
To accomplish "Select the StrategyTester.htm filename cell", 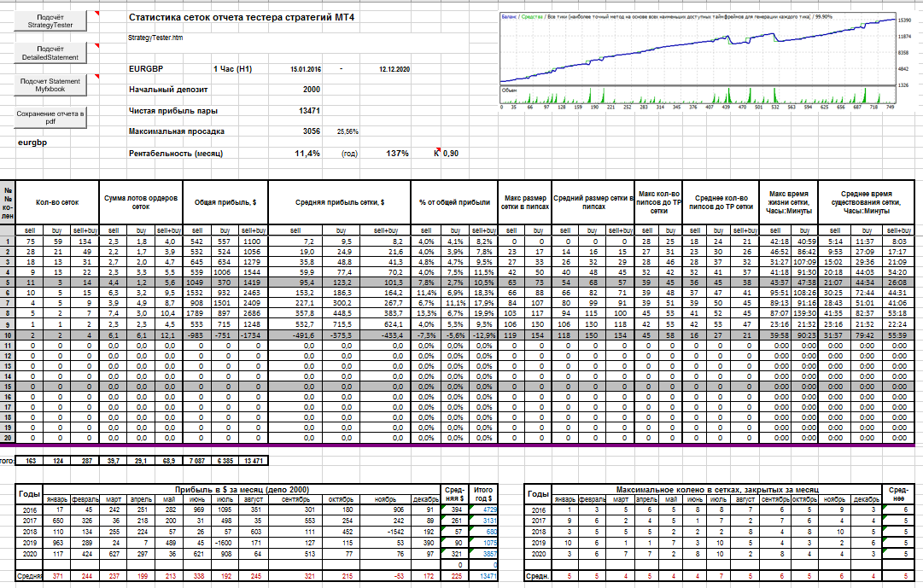I will tap(155, 38).
